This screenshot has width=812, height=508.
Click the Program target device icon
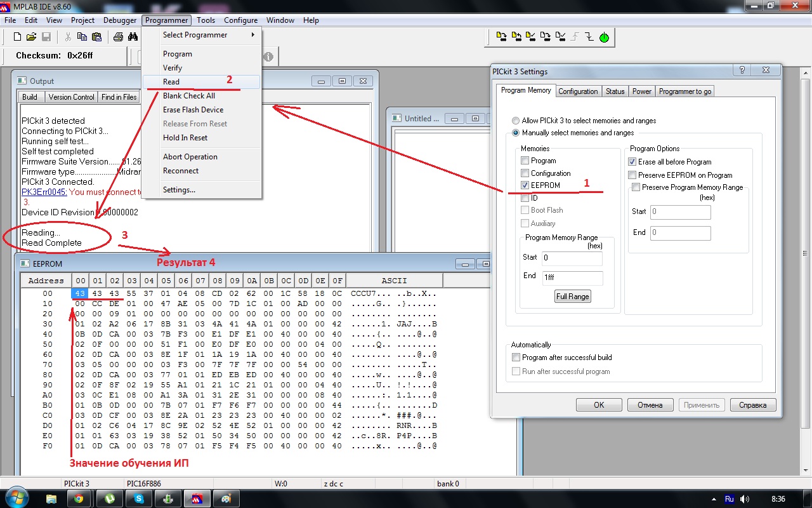click(502, 37)
